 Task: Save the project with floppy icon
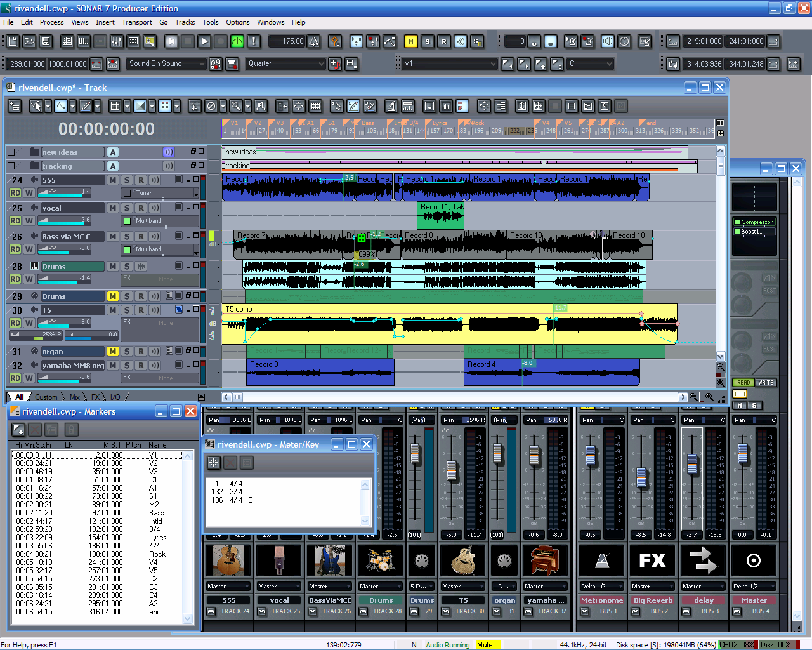(46, 41)
